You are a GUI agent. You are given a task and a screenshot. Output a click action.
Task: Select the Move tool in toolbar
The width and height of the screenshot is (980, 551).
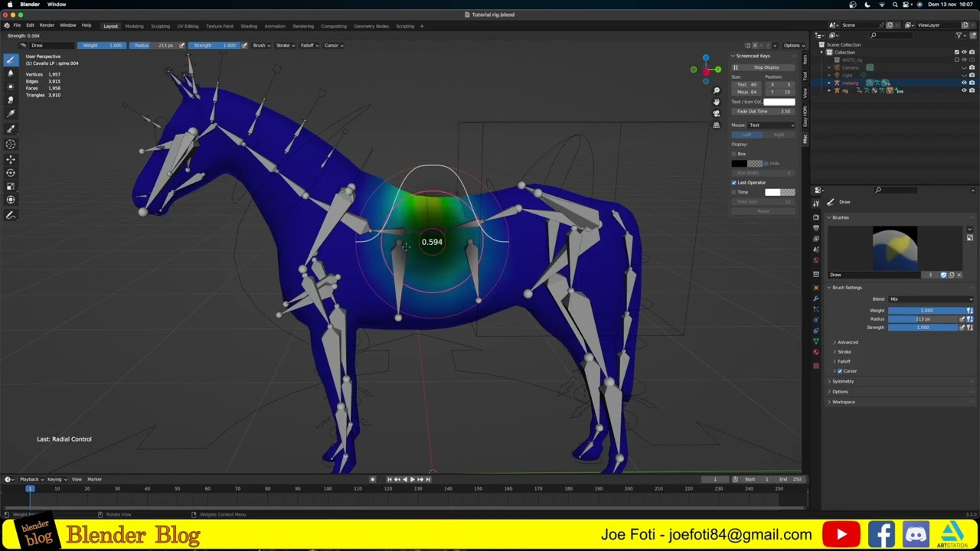pyautogui.click(x=11, y=159)
